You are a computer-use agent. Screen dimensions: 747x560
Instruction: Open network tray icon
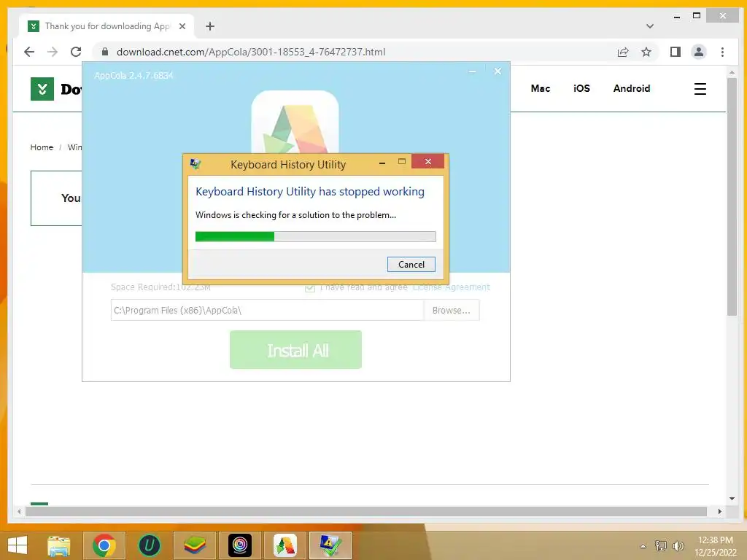pos(660,546)
